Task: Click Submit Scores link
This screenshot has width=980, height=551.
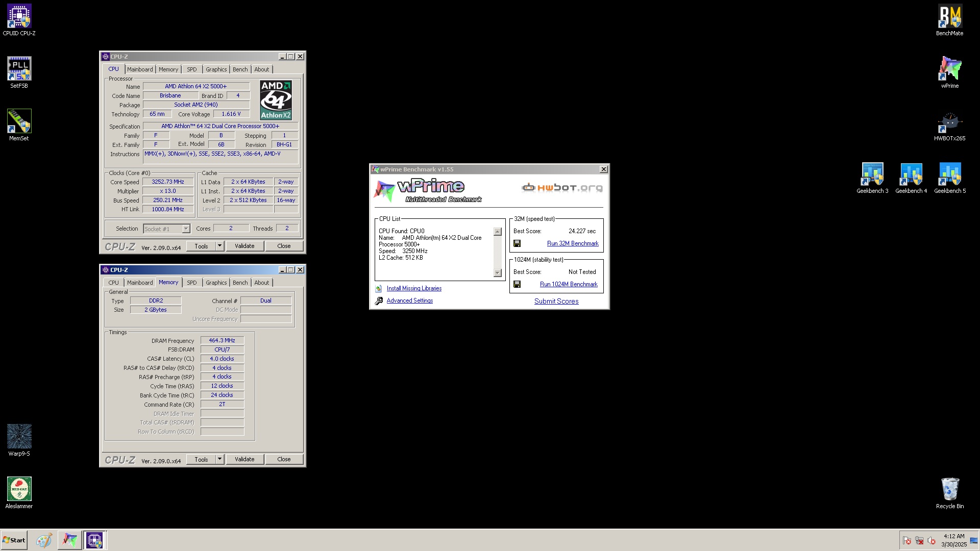Action: click(556, 302)
